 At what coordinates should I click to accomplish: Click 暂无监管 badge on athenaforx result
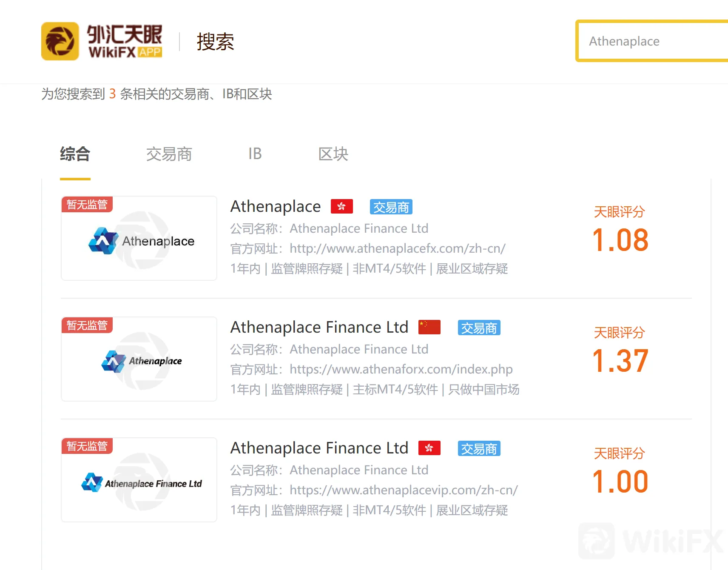87,325
